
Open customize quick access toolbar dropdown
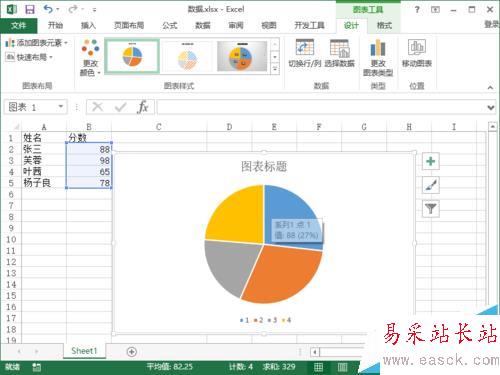point(94,10)
